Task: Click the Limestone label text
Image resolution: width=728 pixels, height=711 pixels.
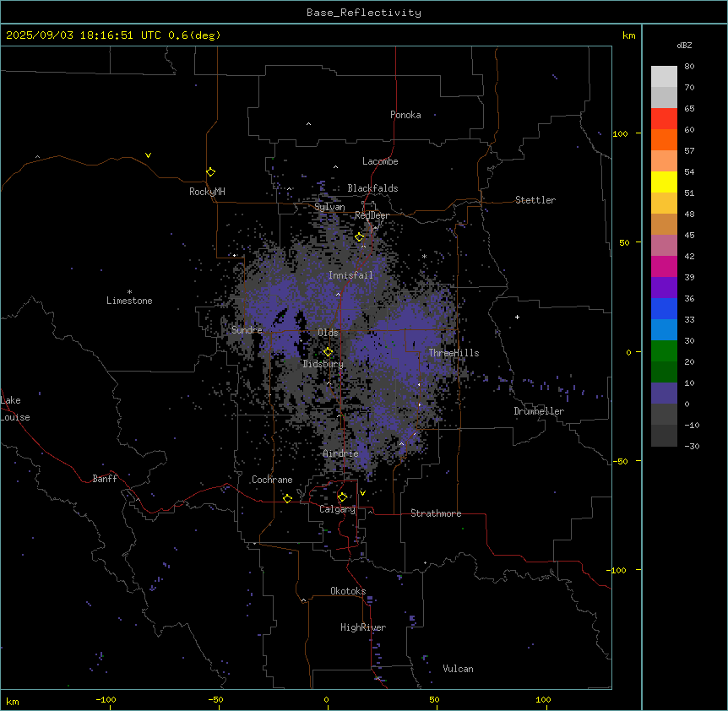Action: (129, 301)
